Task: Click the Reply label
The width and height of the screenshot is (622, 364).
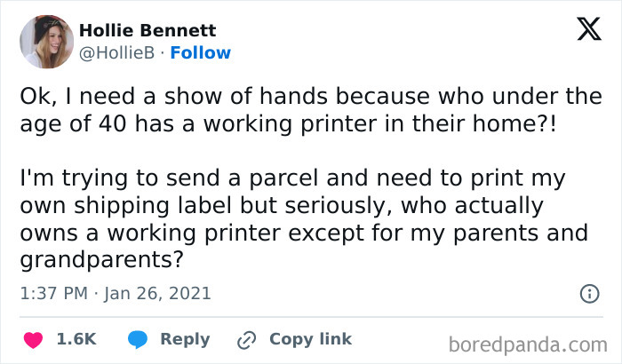Action: 185,339
